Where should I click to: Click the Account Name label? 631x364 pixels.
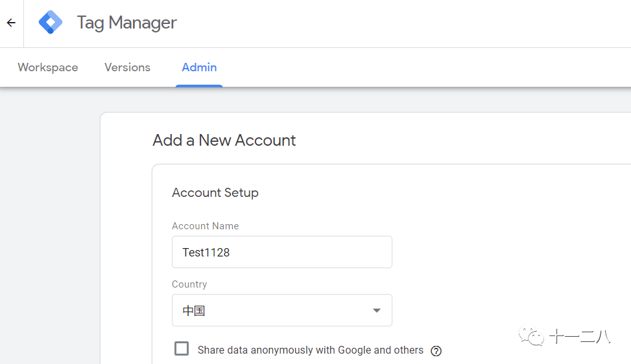(205, 226)
